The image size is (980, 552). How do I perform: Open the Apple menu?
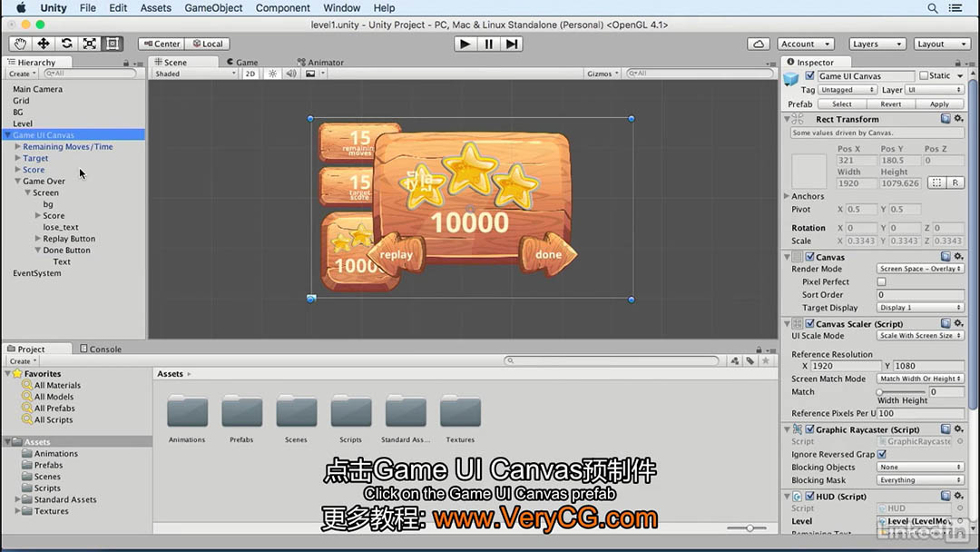pyautogui.click(x=21, y=8)
